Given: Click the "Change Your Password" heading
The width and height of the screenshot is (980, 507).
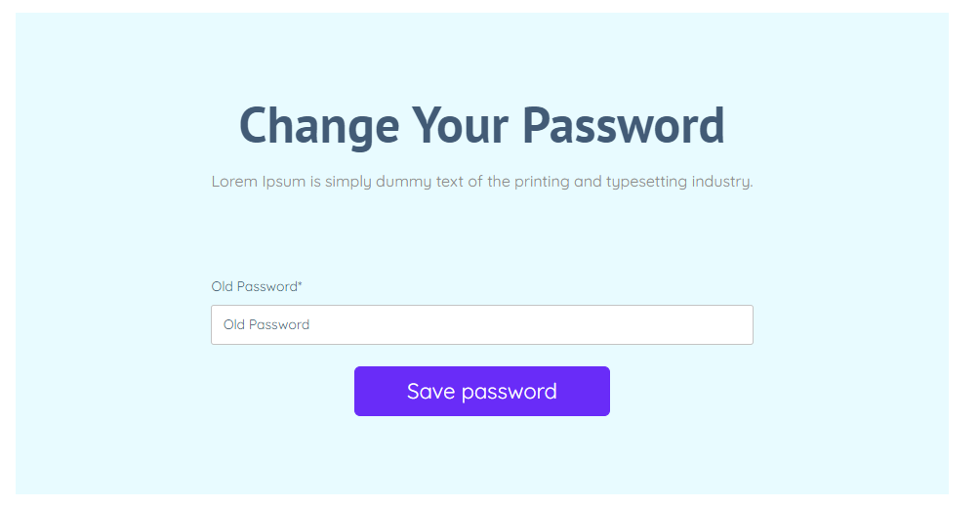Looking at the screenshot, I should click(481, 125).
